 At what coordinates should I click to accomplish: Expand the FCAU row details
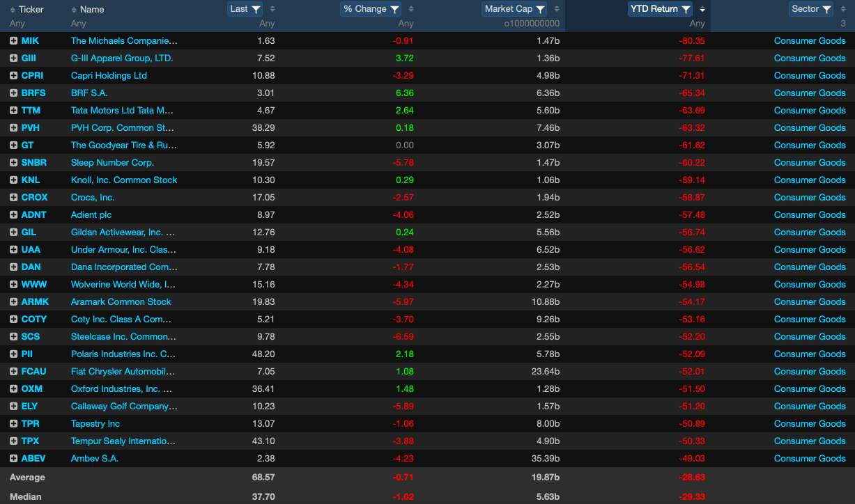click(13, 372)
